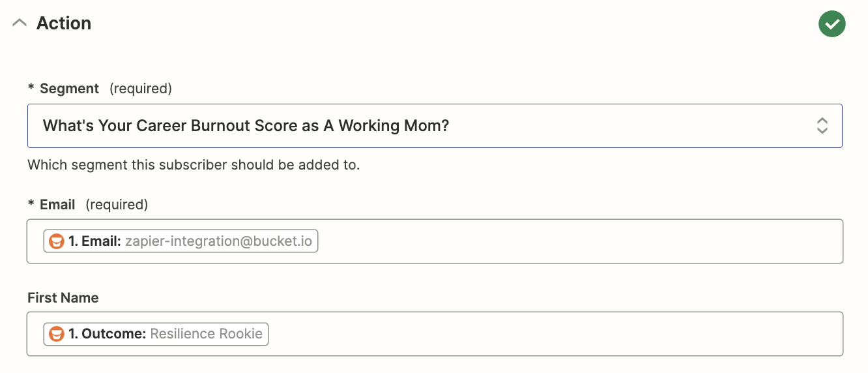The image size is (868, 373).
Task: Click the green checkmark status icon
Action: pos(832,24)
